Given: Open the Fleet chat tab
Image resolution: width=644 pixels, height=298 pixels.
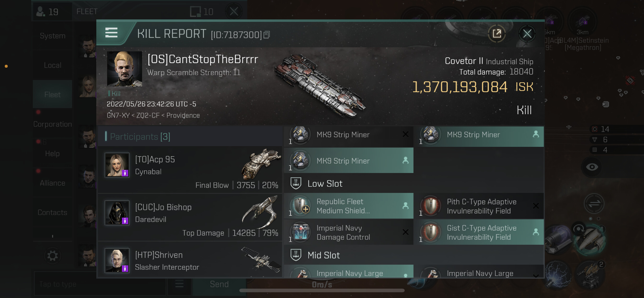Looking at the screenshot, I should 52,94.
